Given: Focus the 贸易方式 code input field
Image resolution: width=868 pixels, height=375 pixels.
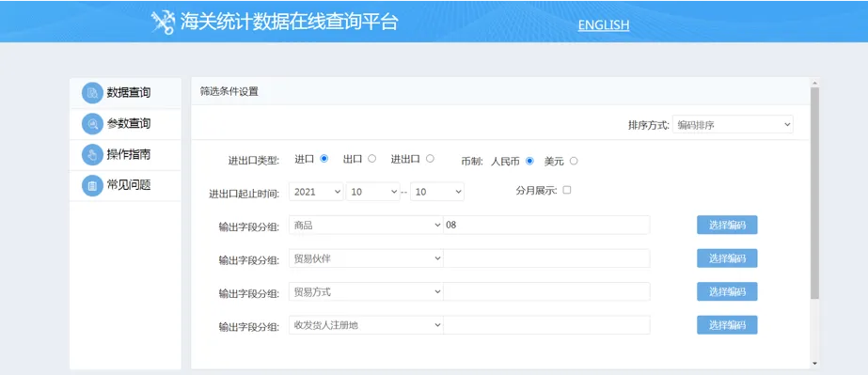Looking at the screenshot, I should point(546,291).
